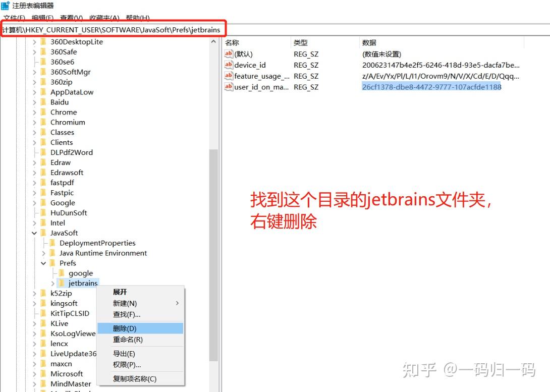The image size is (550, 392).
Task: Click the Registry Editor icon in title bar
Action: (x=5, y=5)
